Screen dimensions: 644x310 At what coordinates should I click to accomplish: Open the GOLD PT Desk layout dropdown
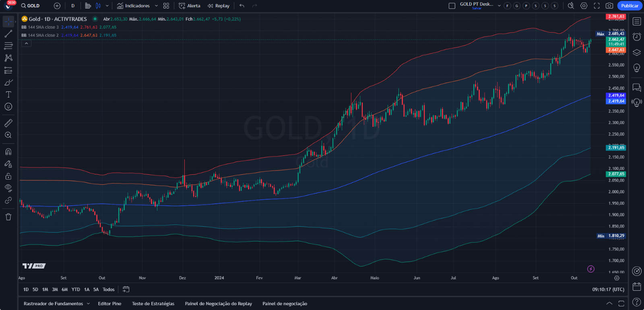[x=499, y=6]
